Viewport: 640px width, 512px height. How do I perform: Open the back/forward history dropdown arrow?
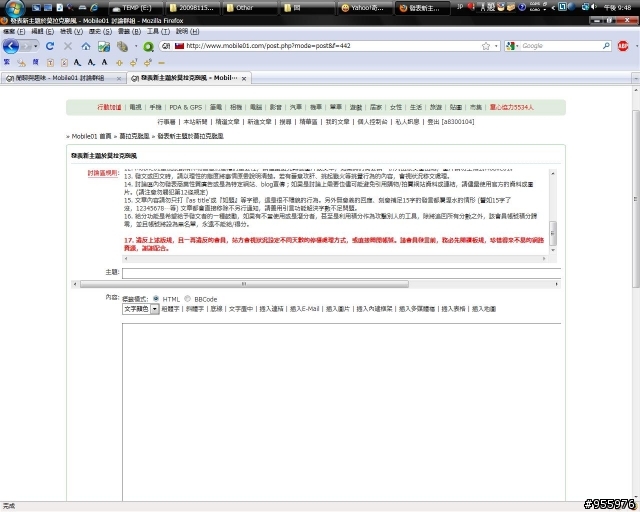click(36, 46)
